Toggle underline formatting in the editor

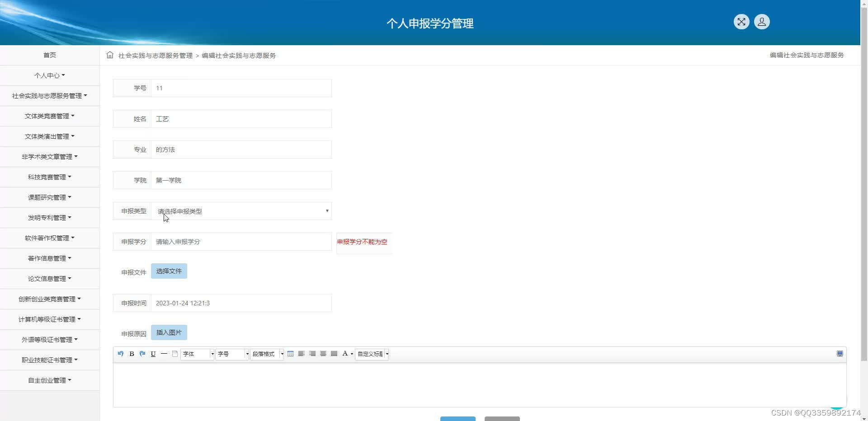[153, 354]
